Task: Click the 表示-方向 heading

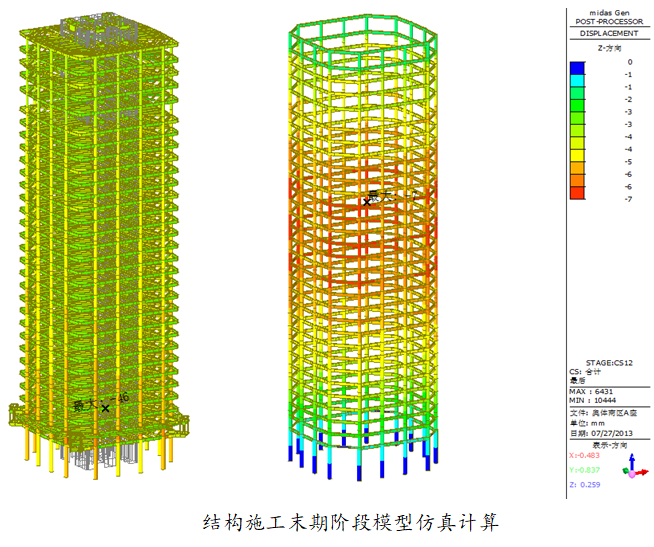Action: (609, 445)
